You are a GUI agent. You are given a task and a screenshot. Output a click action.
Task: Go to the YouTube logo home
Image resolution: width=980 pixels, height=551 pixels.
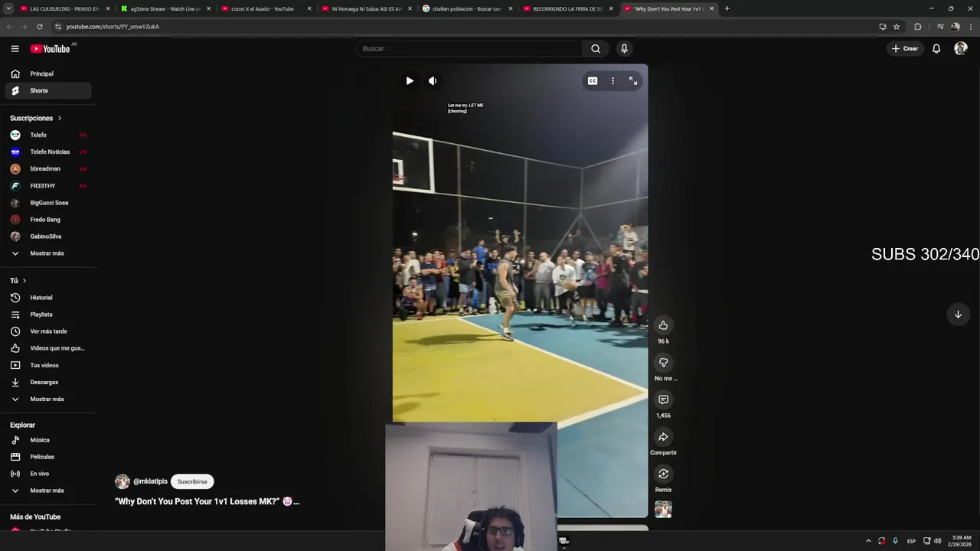point(51,49)
